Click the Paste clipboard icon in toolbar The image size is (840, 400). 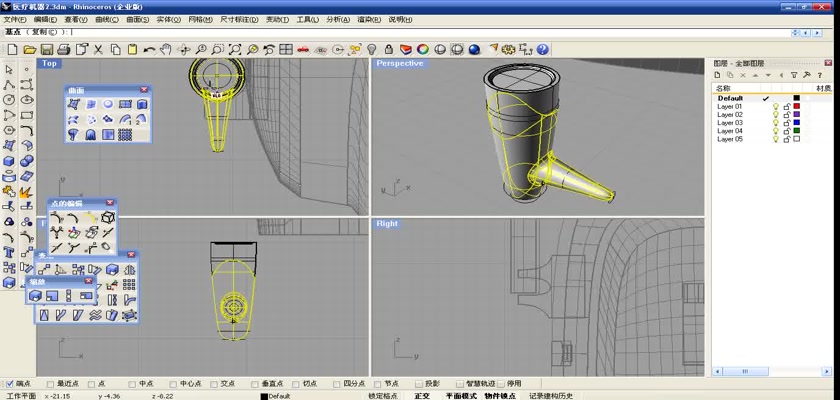click(132, 50)
